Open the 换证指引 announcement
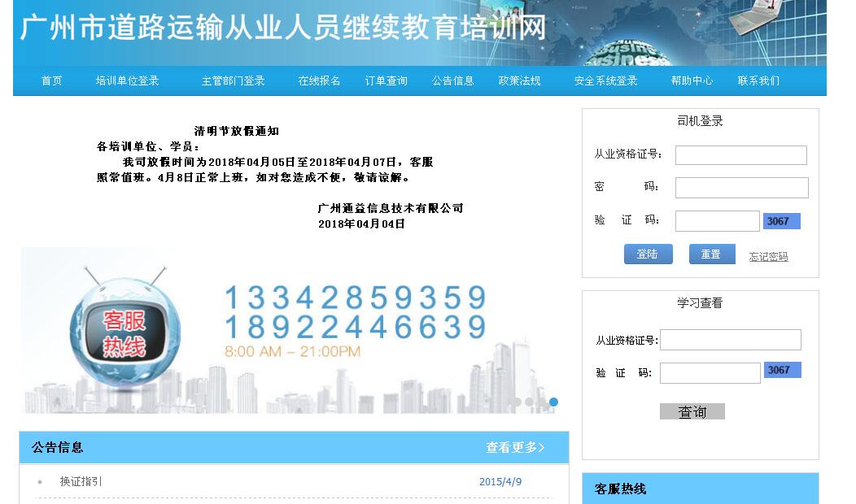The height and width of the screenshot is (504, 856). [x=81, y=481]
